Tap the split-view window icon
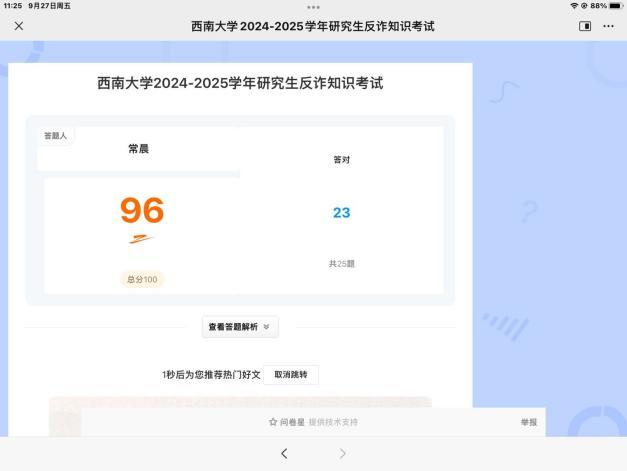Image resolution: width=627 pixels, height=471 pixels. click(x=585, y=25)
